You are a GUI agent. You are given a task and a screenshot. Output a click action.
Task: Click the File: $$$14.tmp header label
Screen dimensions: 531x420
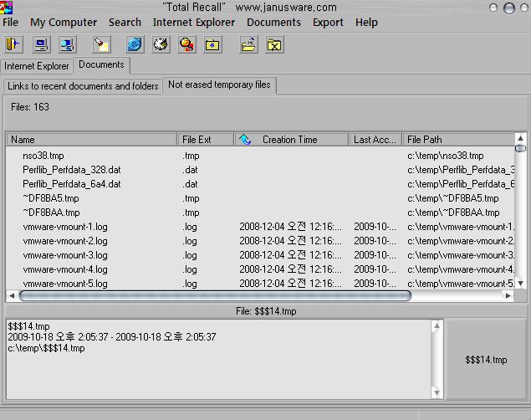pyautogui.click(x=266, y=311)
